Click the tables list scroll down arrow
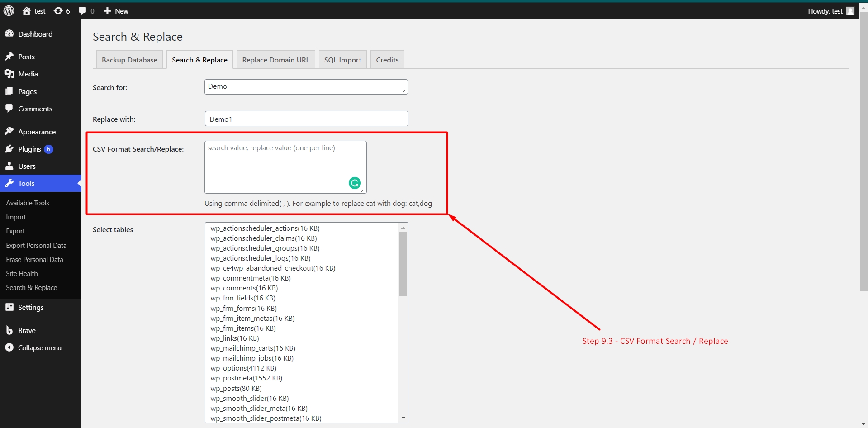Image resolution: width=868 pixels, height=428 pixels. click(403, 418)
